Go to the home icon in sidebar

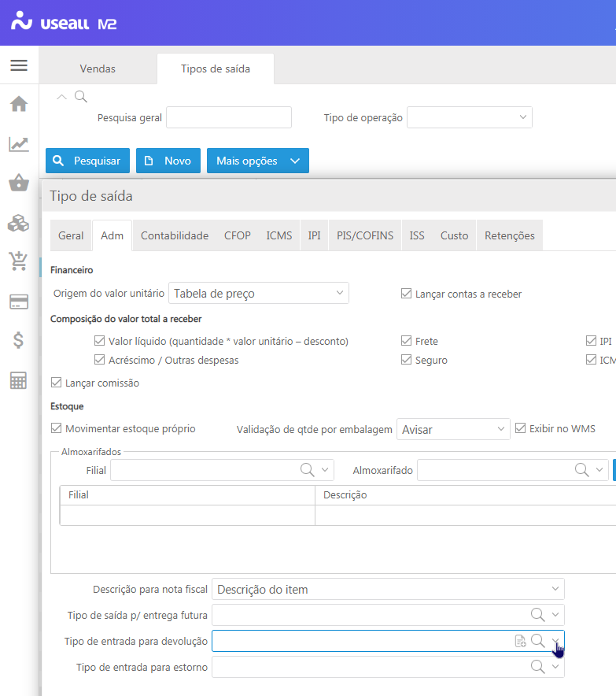19,104
